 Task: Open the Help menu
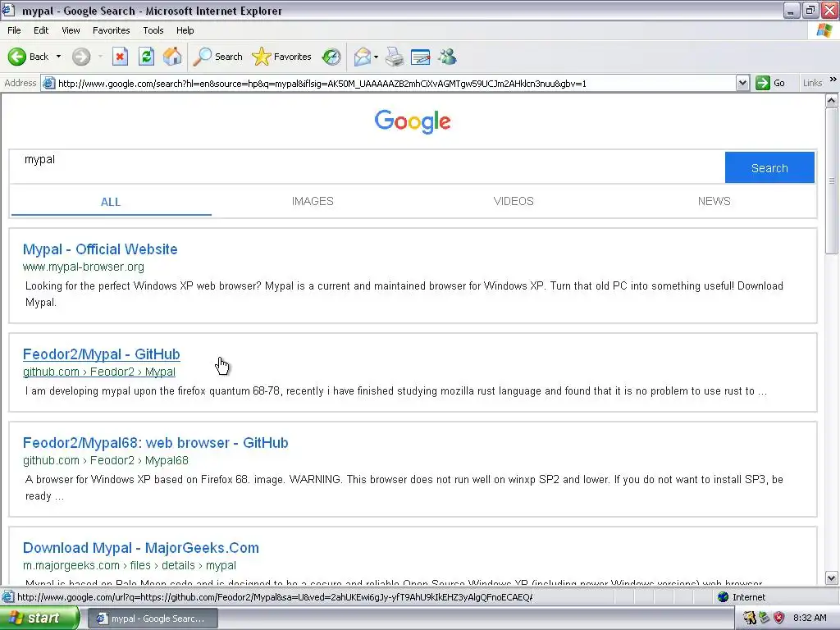tap(185, 30)
